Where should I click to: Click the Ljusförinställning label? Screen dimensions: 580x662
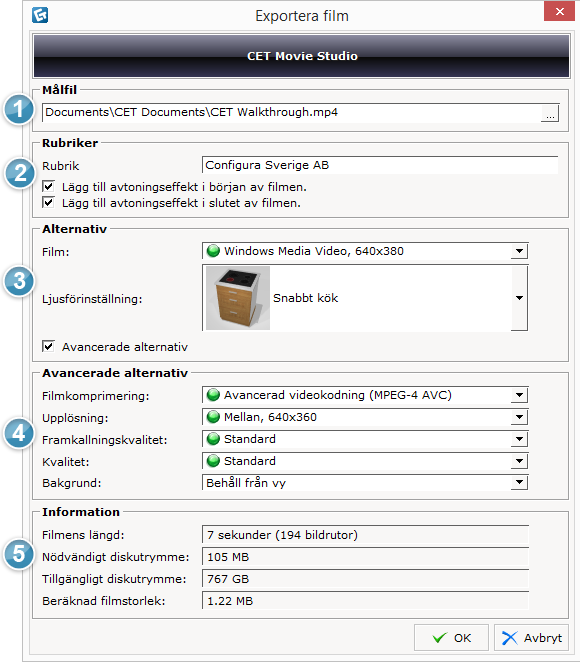(x=92, y=299)
